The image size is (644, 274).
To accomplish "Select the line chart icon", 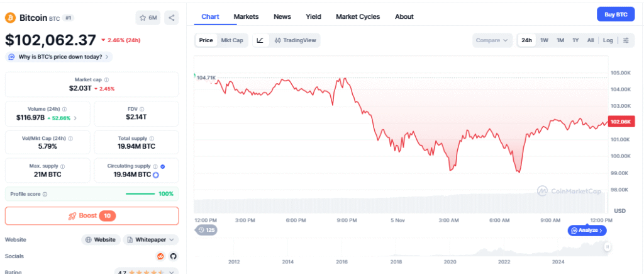I will 260,40.
